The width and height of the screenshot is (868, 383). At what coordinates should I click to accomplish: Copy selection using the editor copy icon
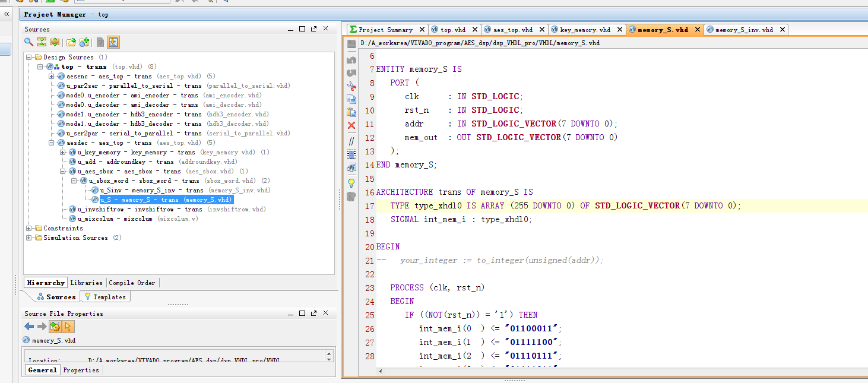coord(351,99)
